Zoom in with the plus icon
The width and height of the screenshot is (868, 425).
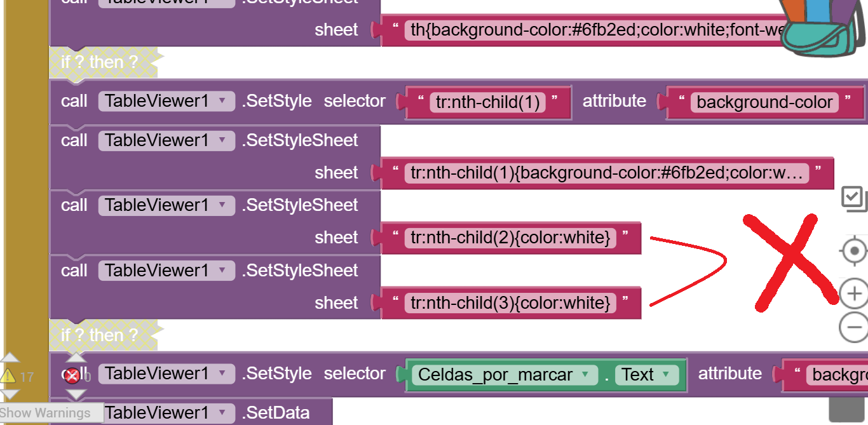tap(854, 293)
